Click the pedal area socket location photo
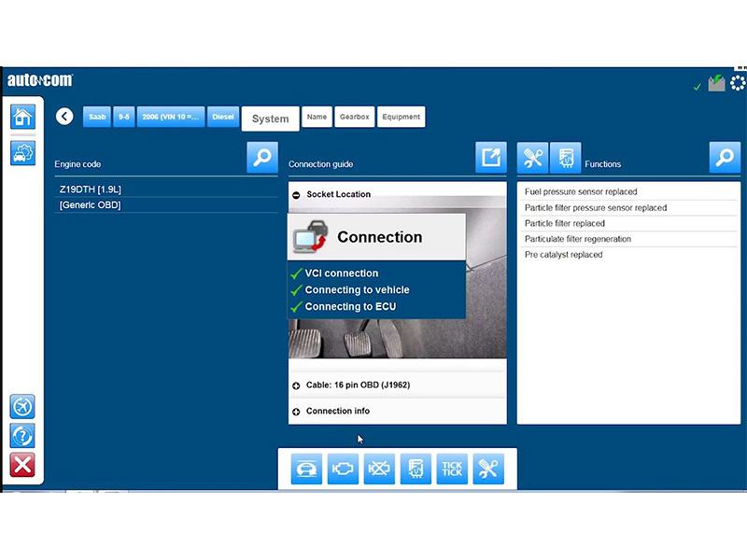Viewport: 747px width, 560px height. [398, 339]
